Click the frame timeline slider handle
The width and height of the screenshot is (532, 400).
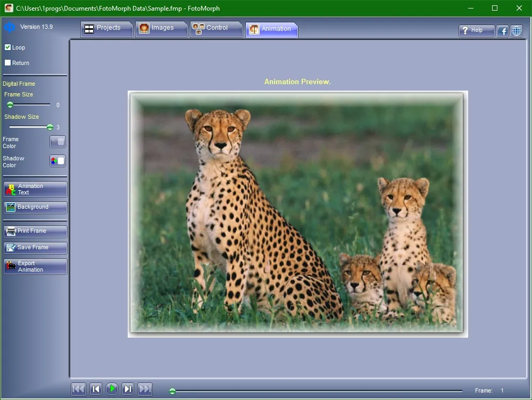click(172, 391)
